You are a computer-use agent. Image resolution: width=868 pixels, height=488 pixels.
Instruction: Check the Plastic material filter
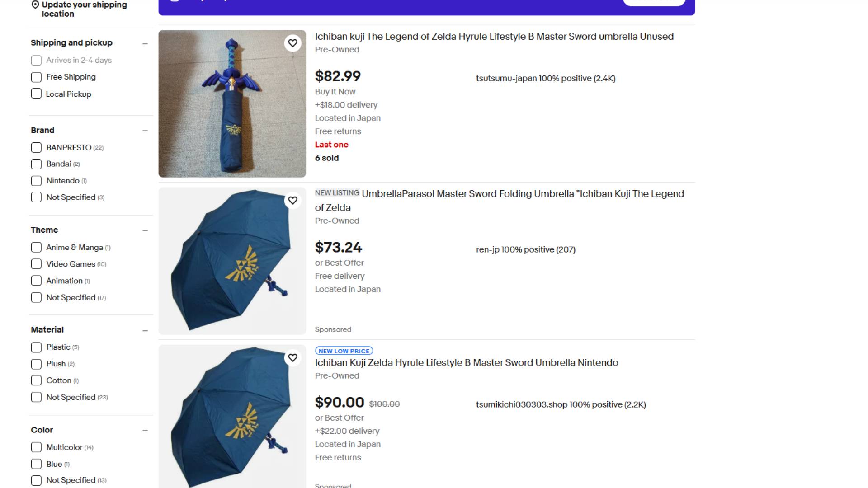pyautogui.click(x=36, y=347)
